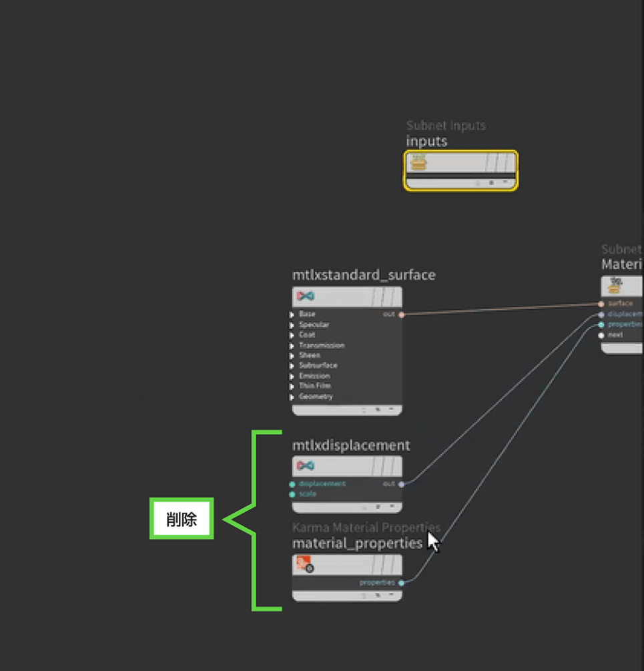Viewport: 644px width, 671px height.
Task: Click the material_properties node name label
Action: (357, 543)
